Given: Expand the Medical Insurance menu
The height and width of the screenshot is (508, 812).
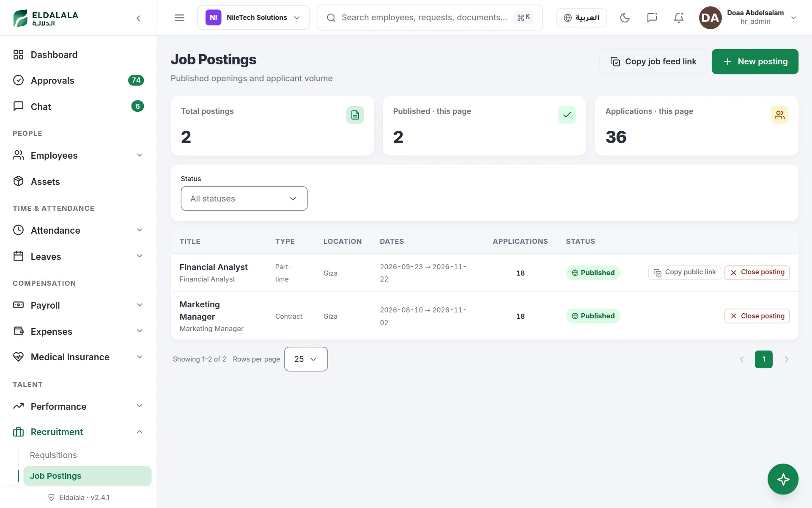Looking at the screenshot, I should pyautogui.click(x=78, y=357).
